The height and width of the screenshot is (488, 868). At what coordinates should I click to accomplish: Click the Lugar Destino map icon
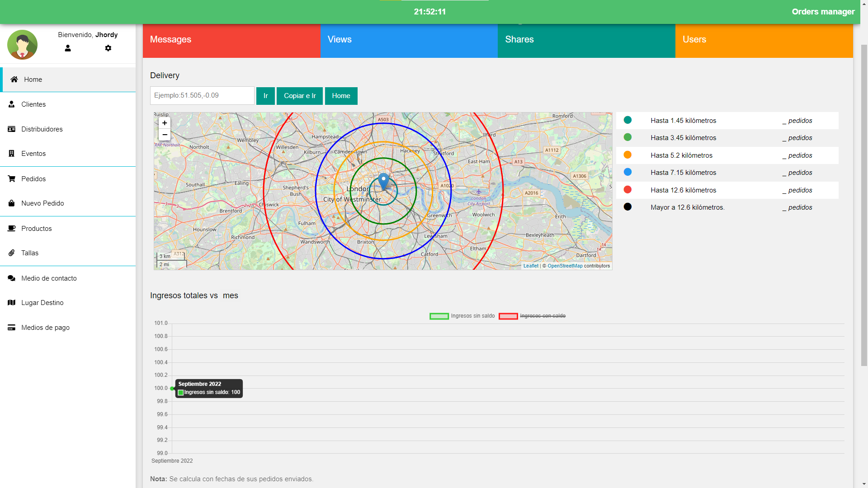[12, 302]
